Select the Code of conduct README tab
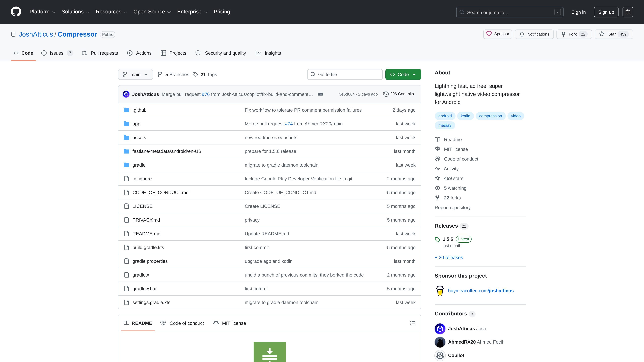 (x=182, y=323)
